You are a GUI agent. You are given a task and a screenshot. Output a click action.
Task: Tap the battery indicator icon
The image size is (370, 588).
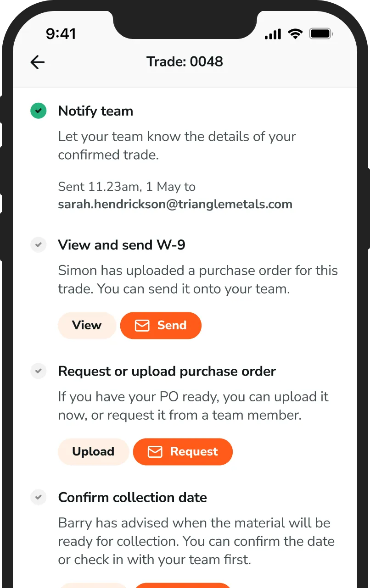321,34
